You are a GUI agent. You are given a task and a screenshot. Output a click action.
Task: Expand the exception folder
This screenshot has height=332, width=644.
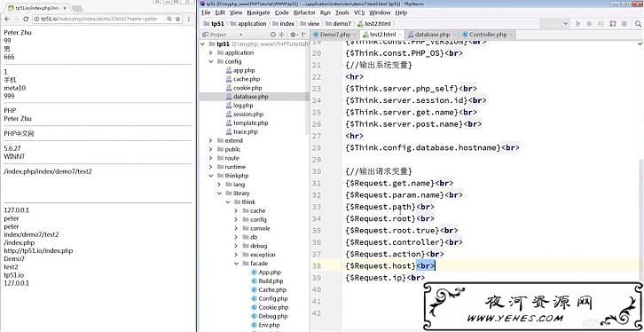point(236,255)
